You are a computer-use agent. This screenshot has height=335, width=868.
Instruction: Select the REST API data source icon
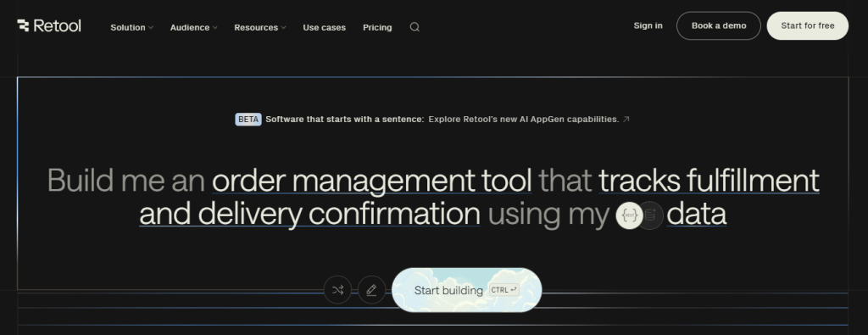coord(630,215)
